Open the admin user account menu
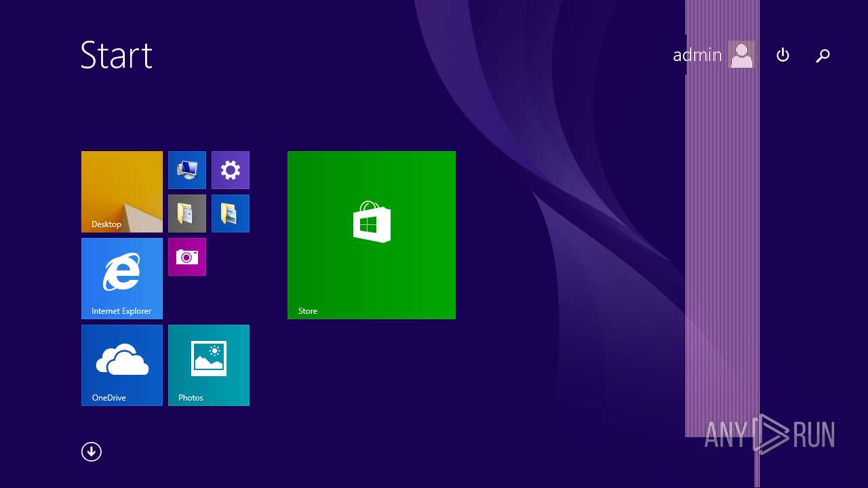This screenshot has width=868, height=488. tap(713, 55)
